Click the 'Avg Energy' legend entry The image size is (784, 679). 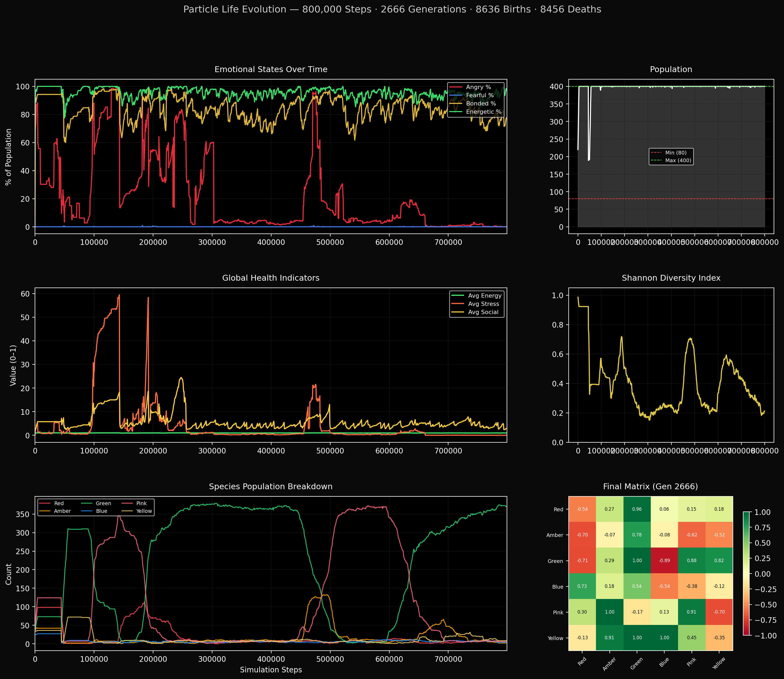[x=476, y=296]
